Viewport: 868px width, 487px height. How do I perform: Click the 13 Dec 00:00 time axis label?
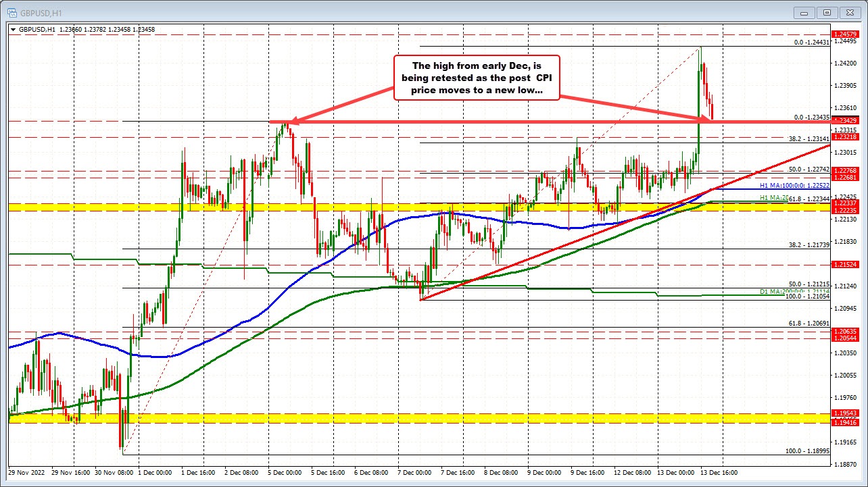pos(677,473)
